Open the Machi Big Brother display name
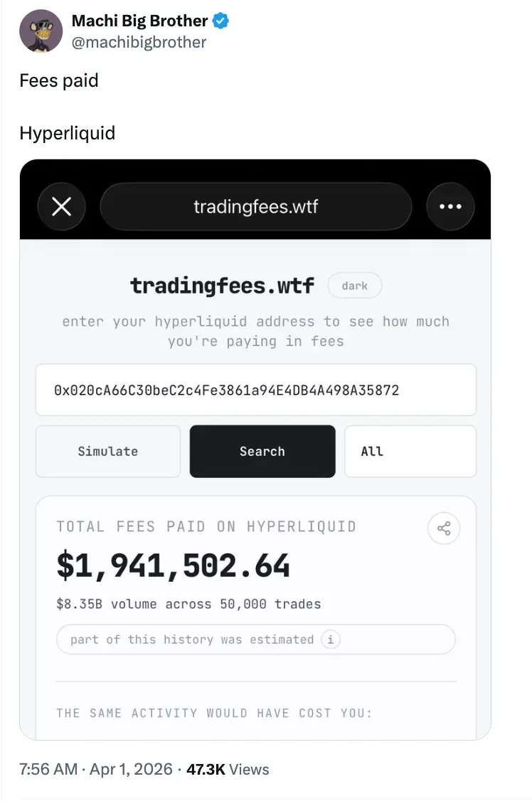 (139, 21)
